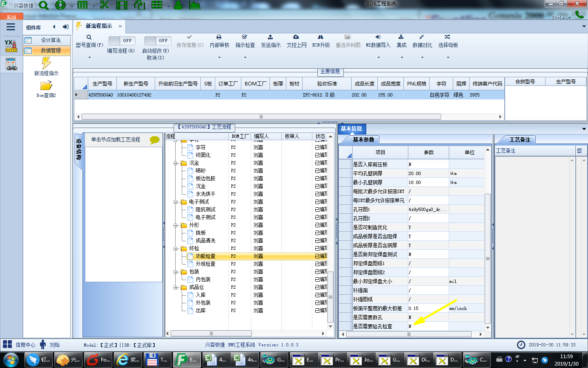Click the magnifier search icon in title bar
This screenshot has height=368, width=588.
[x=44, y=5]
